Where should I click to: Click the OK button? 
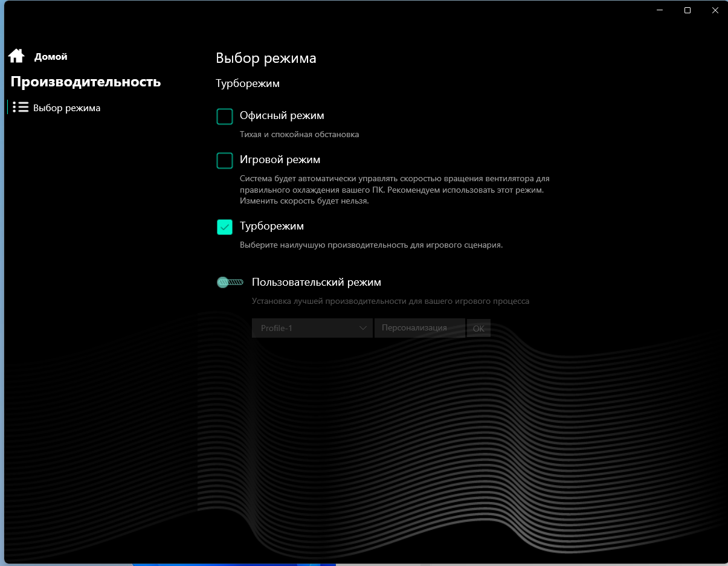478,329
